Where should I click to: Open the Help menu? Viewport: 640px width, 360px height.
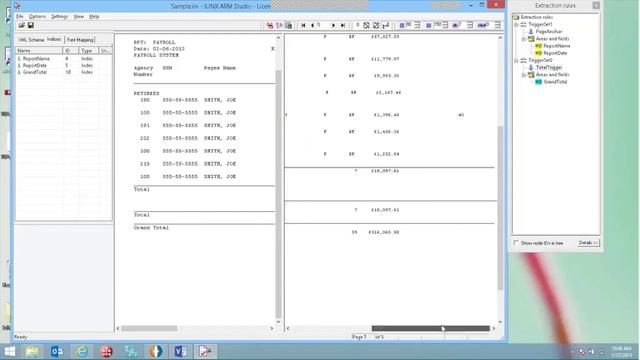[x=94, y=17]
